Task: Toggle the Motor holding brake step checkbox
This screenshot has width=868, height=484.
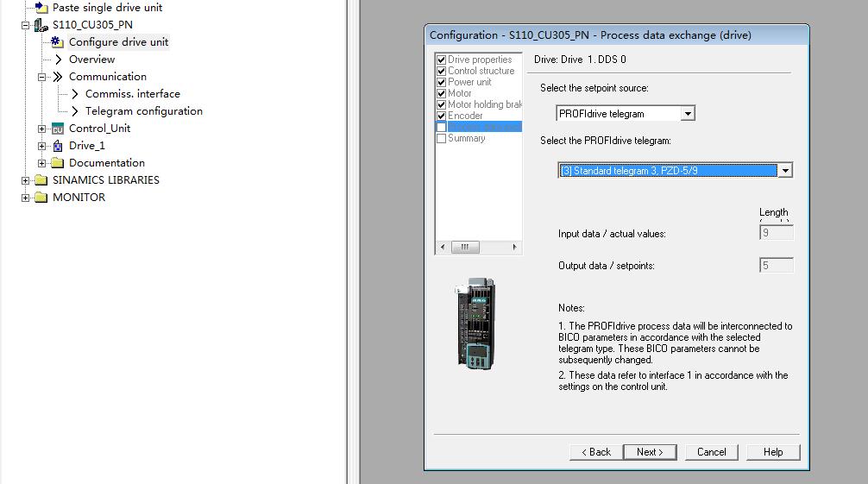Action: pos(441,104)
